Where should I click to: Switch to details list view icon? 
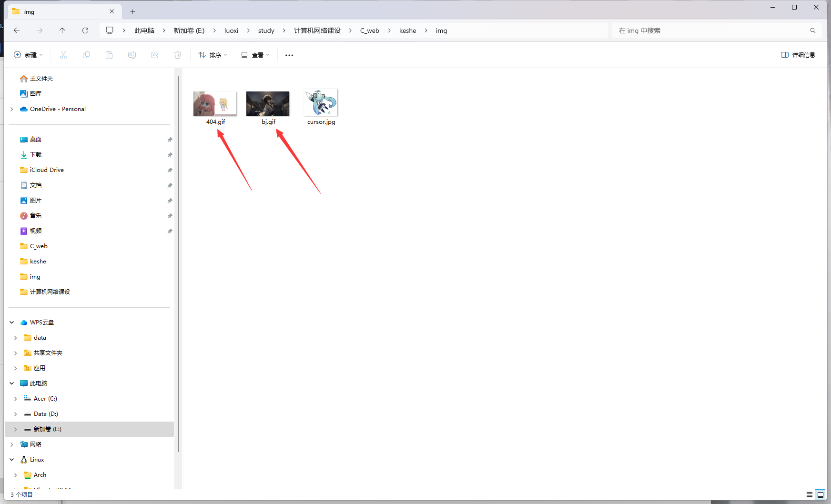pos(810,494)
